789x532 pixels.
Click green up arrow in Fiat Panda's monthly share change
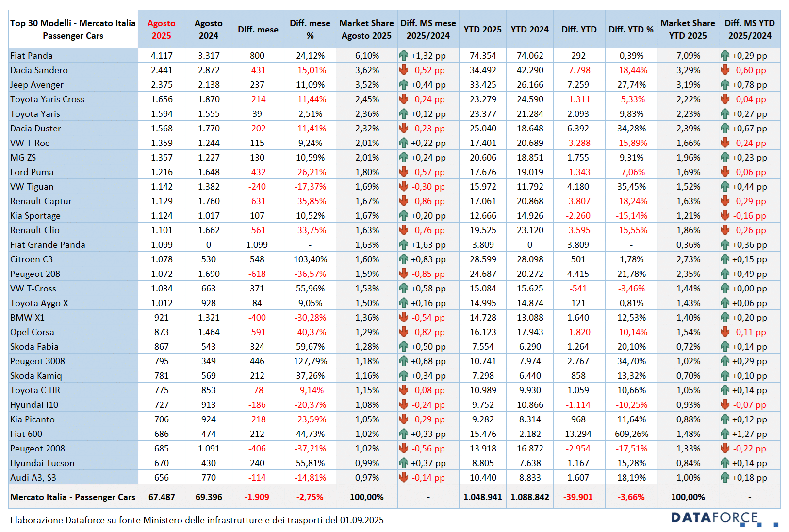point(404,55)
